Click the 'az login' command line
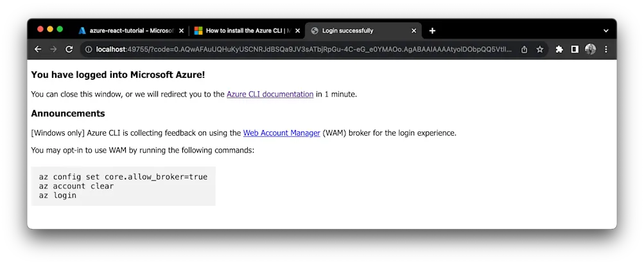The image size is (644, 265). 58,196
